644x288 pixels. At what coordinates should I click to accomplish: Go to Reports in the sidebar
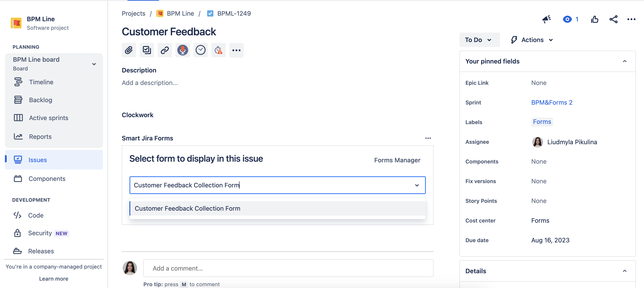(40, 137)
